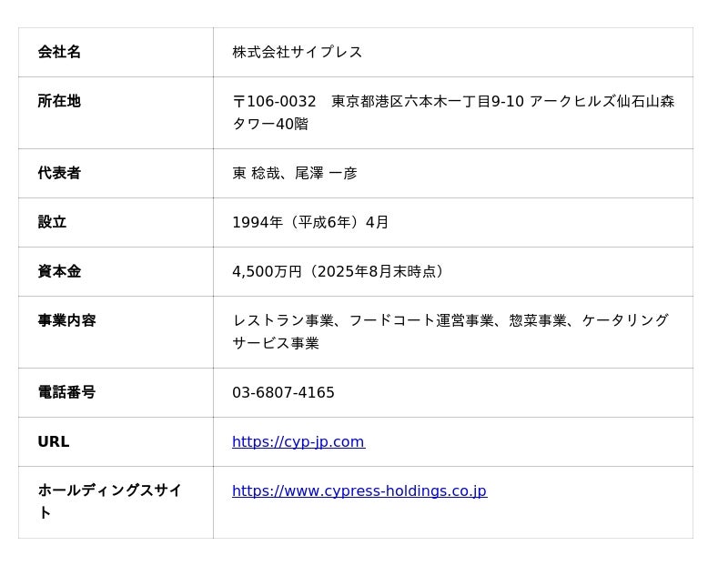Click the ホールディングスサイト label cell
Image resolution: width=728 pixels, height=566 pixels.
pyautogui.click(x=116, y=502)
